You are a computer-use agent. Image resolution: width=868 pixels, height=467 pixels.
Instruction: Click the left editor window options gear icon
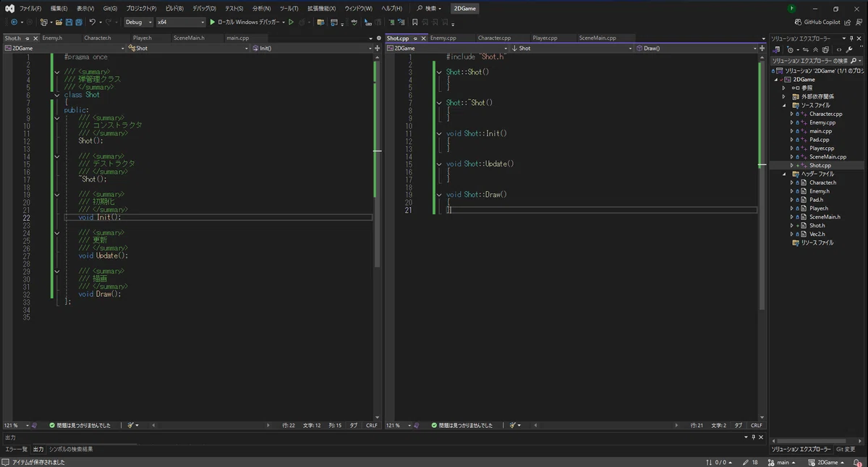[x=379, y=38]
